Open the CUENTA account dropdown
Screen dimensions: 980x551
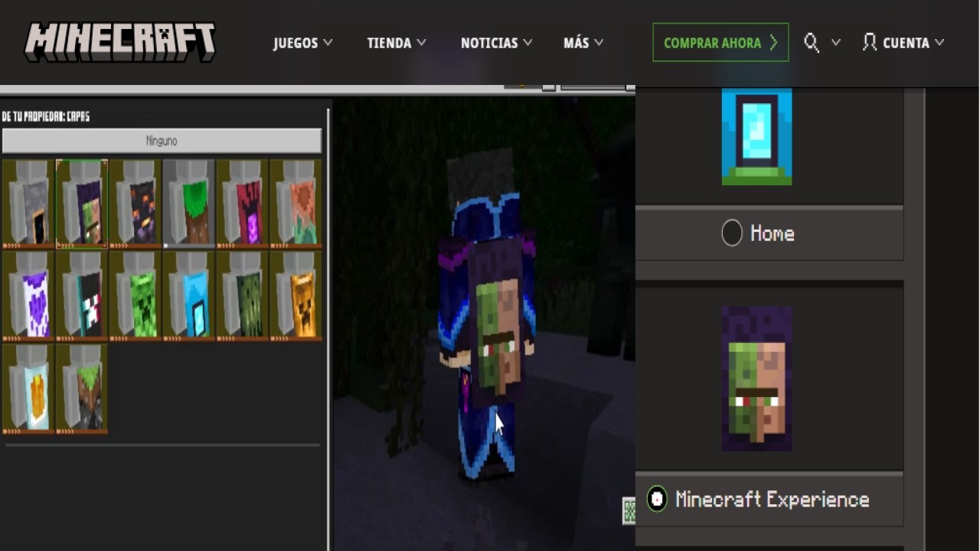pos(903,43)
